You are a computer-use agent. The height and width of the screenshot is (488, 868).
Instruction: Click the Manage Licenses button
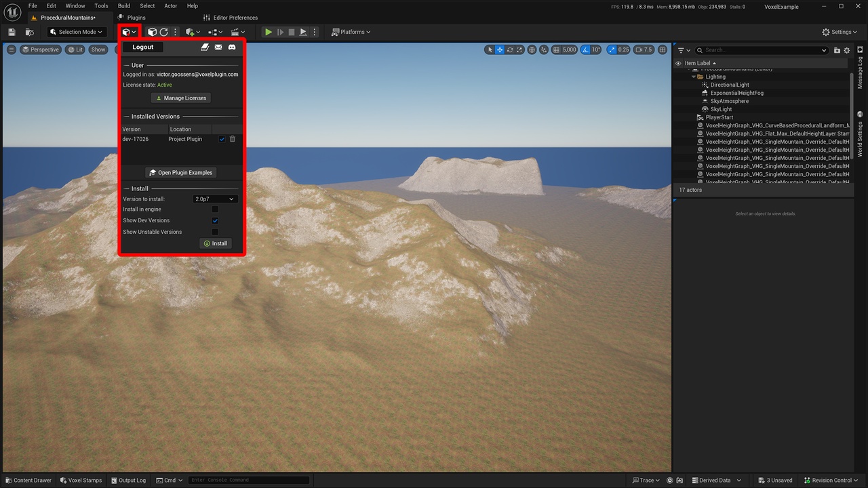(181, 98)
